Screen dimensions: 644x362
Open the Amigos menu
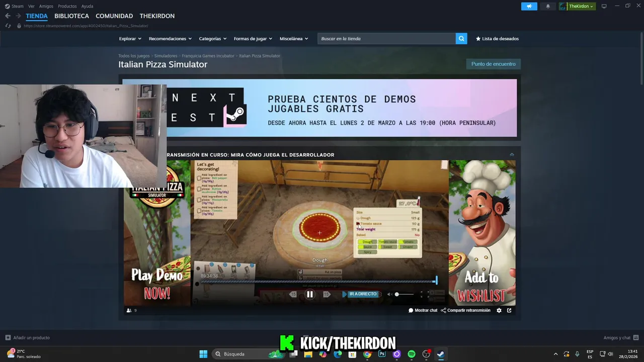click(46, 6)
